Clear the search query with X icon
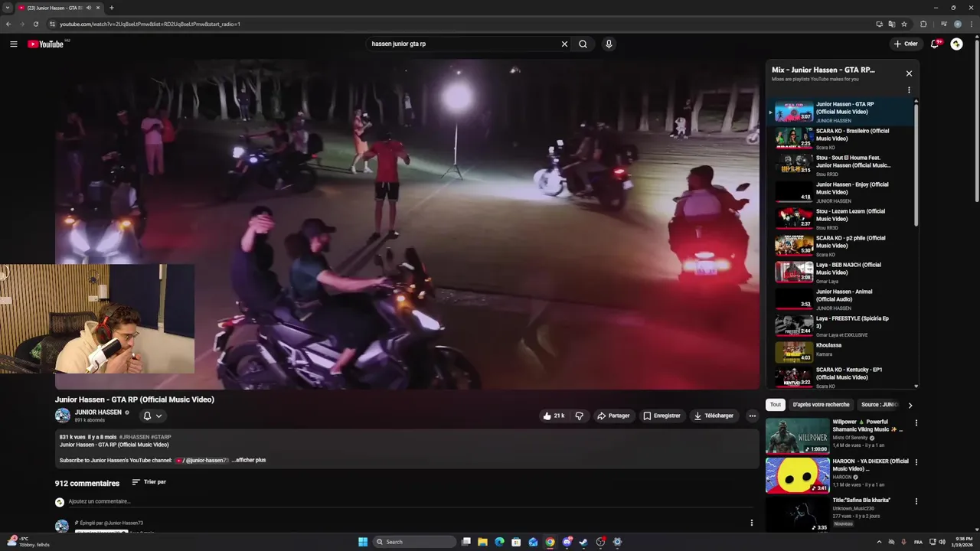The image size is (980, 551). (x=564, y=44)
